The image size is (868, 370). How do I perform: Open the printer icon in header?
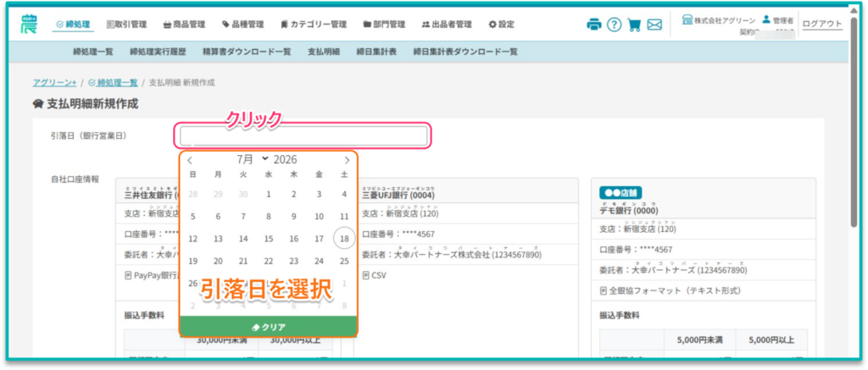594,25
